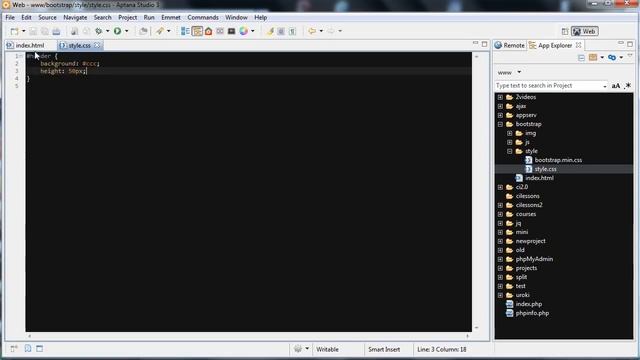
Task: Click the show view as fast view icon
Action: (14, 349)
